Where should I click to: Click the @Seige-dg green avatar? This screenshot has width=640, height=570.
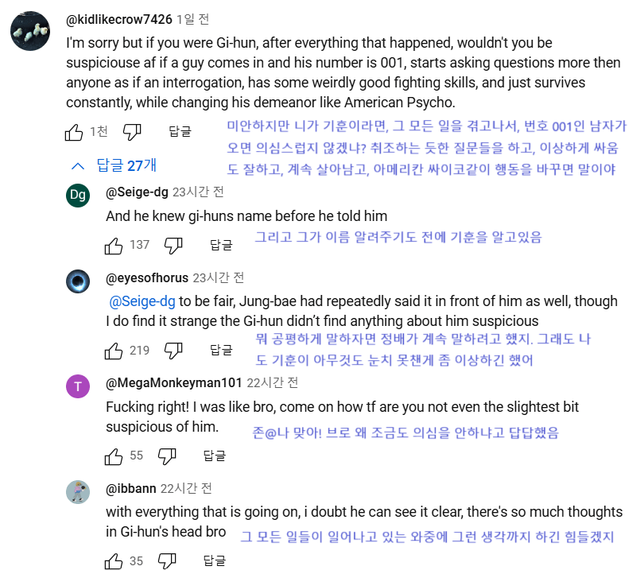(78, 195)
